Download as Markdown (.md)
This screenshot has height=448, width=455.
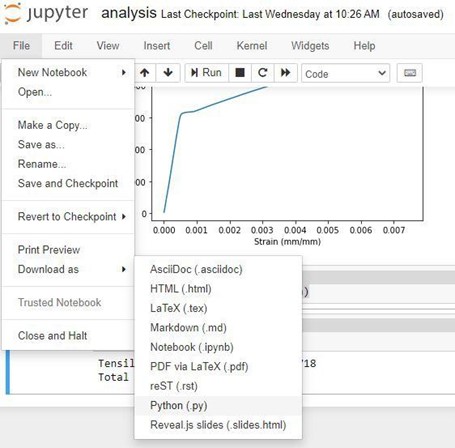pos(218,327)
